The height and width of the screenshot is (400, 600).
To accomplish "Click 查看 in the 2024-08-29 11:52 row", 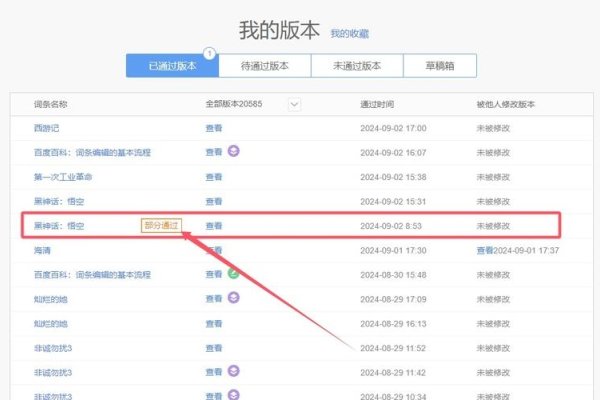I will click(x=214, y=348).
